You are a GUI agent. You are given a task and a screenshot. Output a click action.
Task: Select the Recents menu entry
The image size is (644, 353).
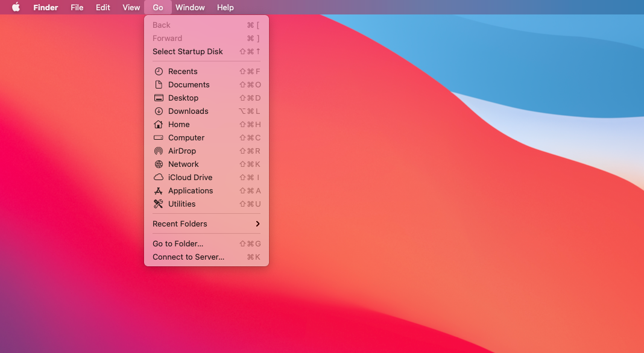[207, 72]
